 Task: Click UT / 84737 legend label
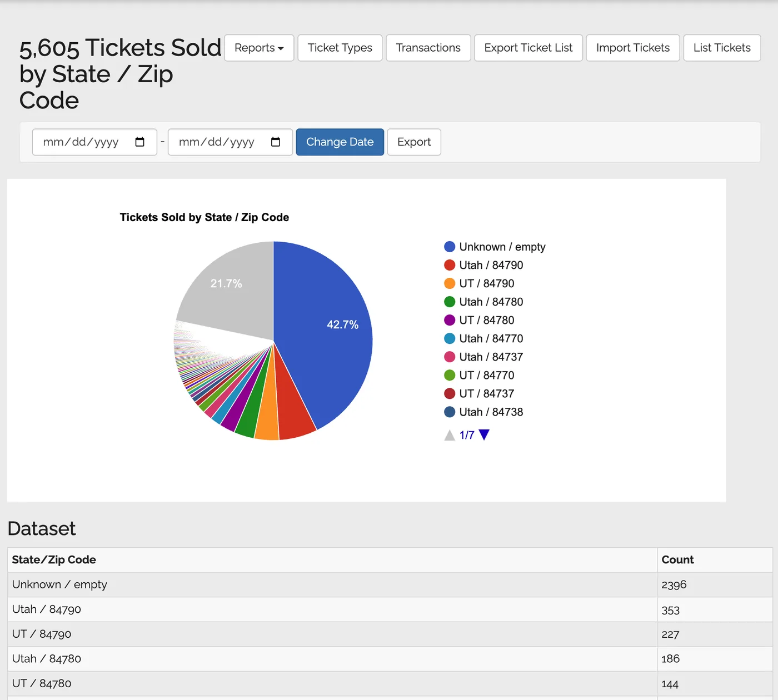point(487,393)
